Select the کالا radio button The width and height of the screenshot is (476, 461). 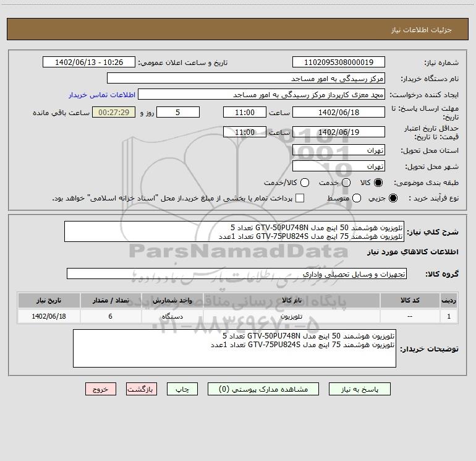(x=378, y=183)
